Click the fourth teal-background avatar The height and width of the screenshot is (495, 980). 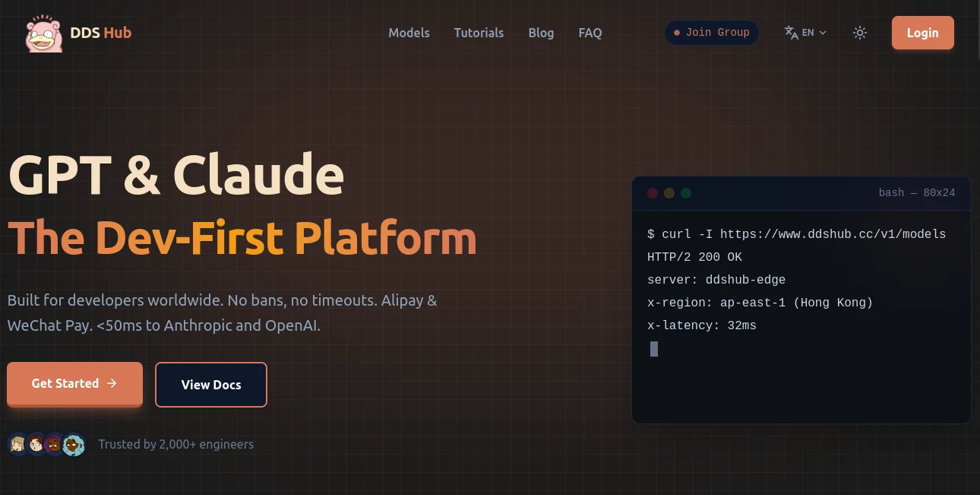point(73,444)
